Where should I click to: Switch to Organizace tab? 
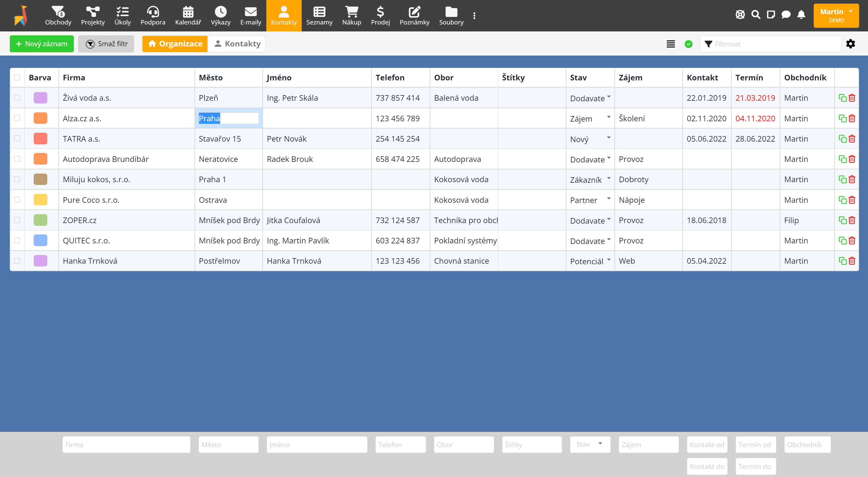(174, 43)
